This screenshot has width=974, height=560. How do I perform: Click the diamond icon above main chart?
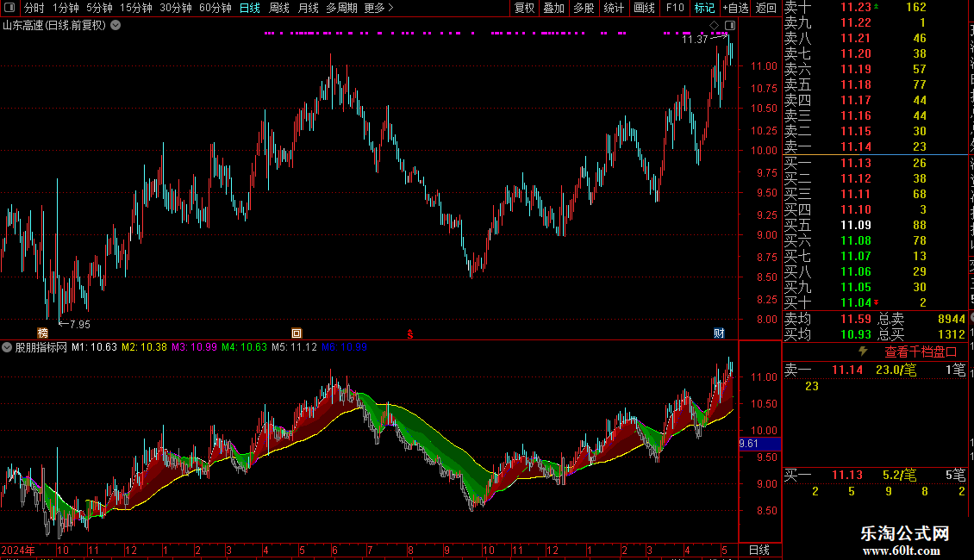[x=715, y=26]
